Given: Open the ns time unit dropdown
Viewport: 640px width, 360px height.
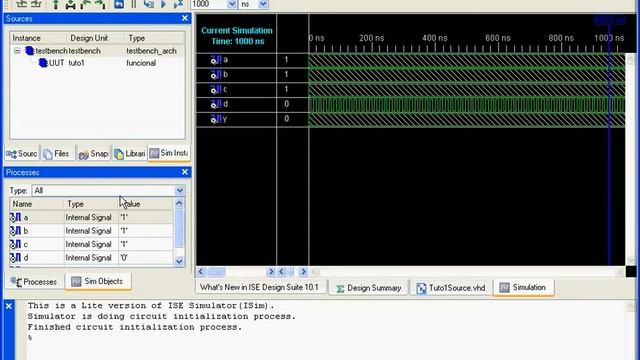Looking at the screenshot, I should tap(263, 4).
